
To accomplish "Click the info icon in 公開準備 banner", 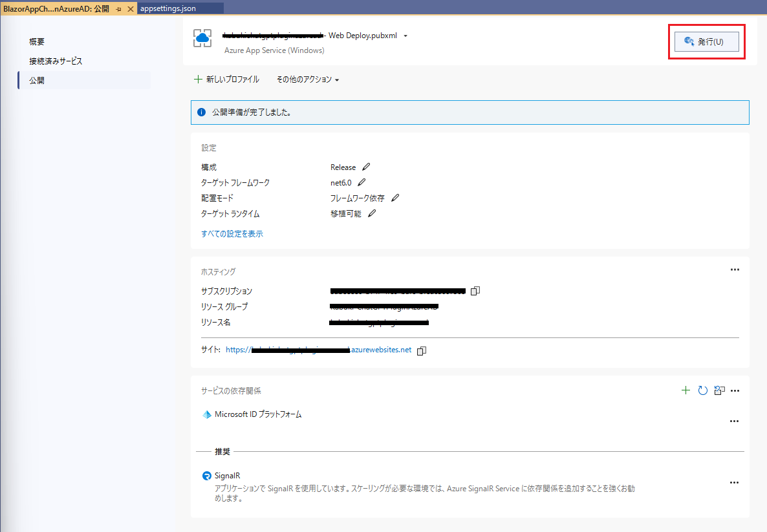I will click(201, 112).
